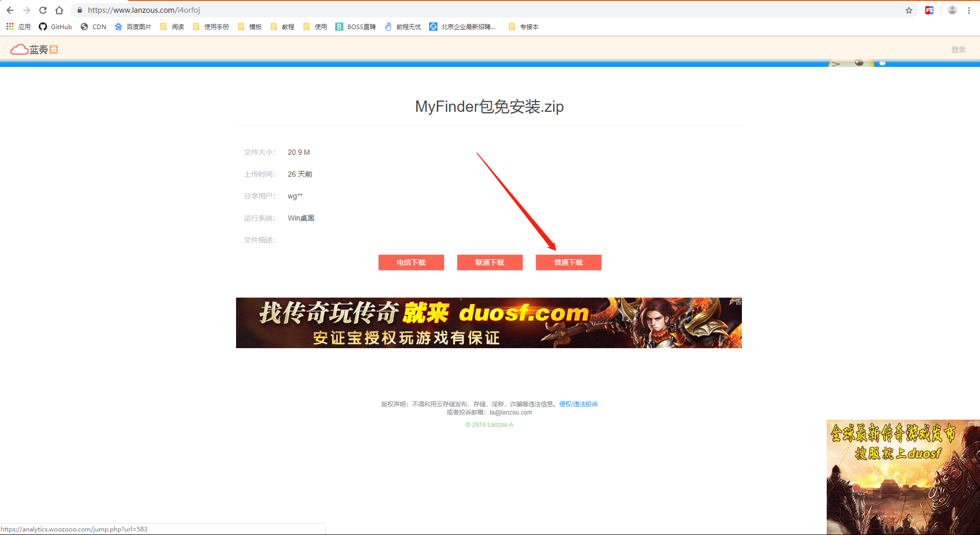Reload the page with the refresh icon
The image size is (980, 535).
click(43, 10)
